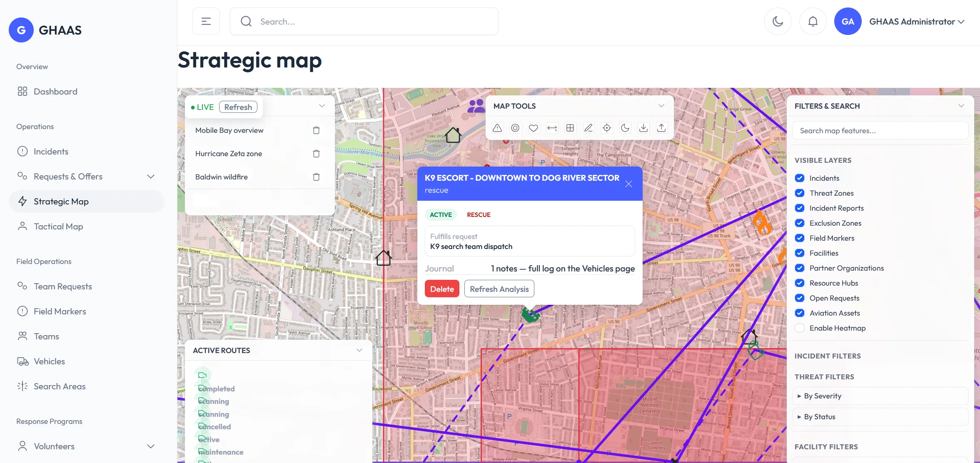Screen dimensions: 980x463
Task: Collapse the Filters & Search panel
Action: pyautogui.click(x=961, y=106)
